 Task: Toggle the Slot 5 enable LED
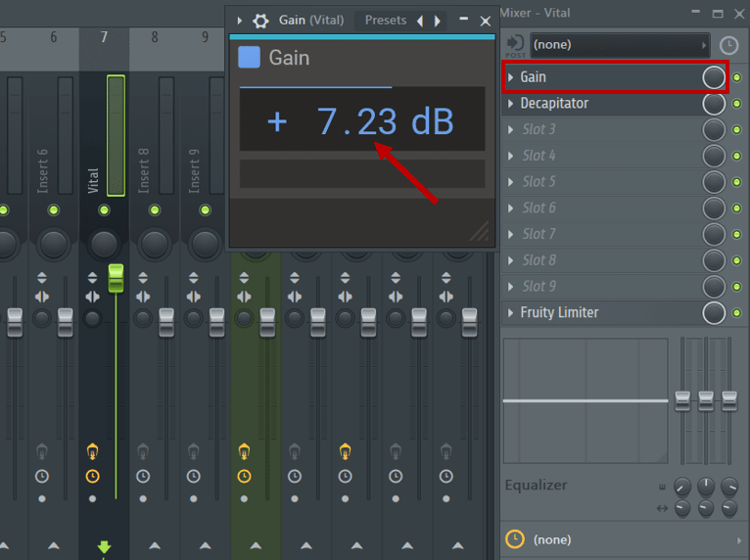click(x=736, y=182)
